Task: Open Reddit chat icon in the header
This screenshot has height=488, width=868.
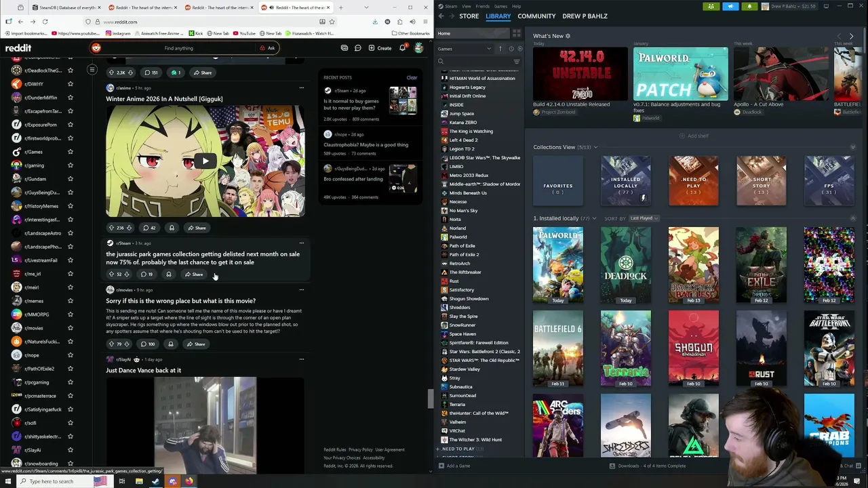Action: (x=358, y=48)
